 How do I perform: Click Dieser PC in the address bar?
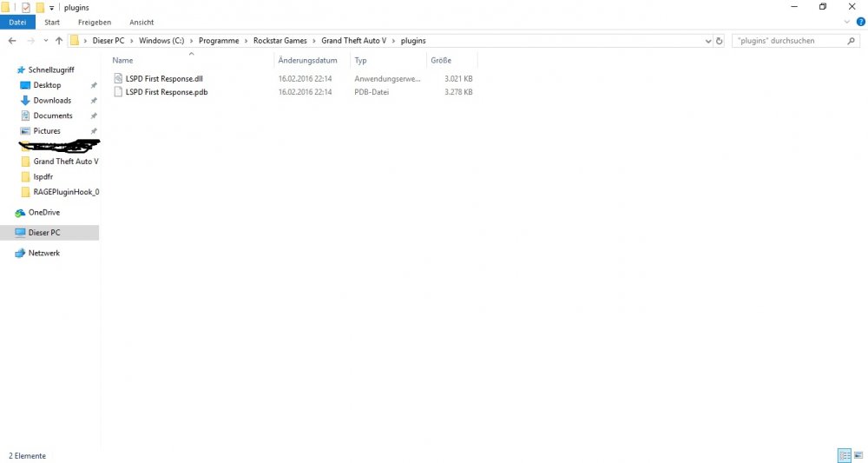coord(108,41)
